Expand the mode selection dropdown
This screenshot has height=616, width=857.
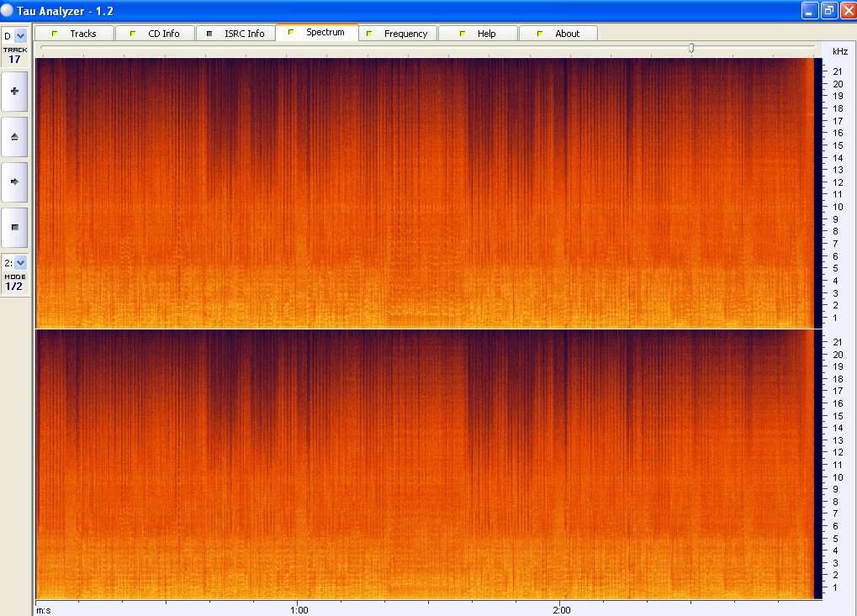(21, 263)
